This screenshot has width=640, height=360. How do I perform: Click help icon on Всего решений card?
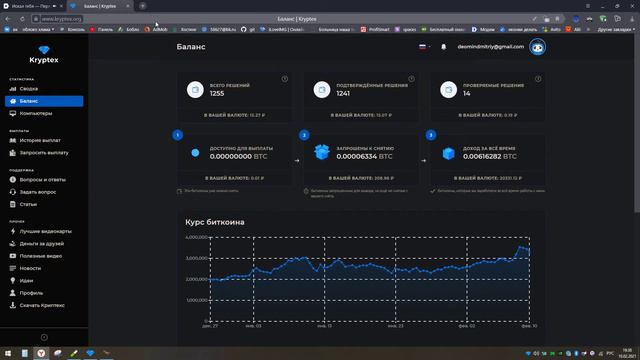click(284, 79)
